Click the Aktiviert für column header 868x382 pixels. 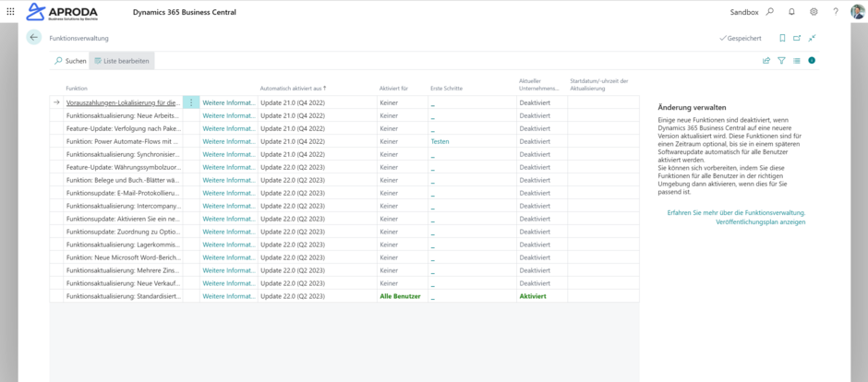(x=393, y=89)
